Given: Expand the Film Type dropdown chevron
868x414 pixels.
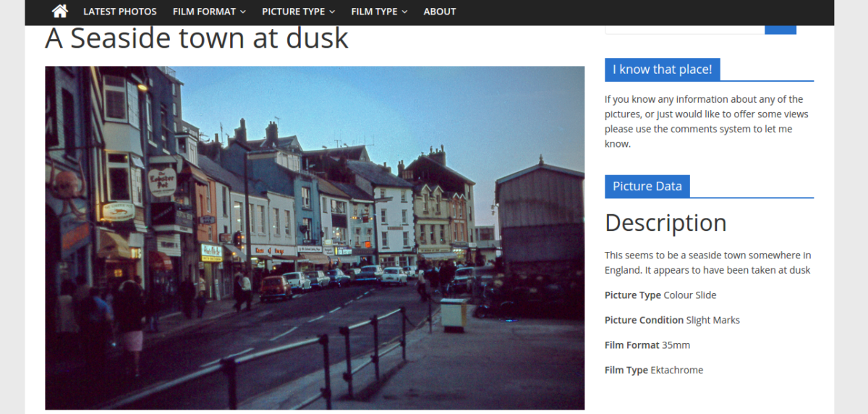Looking at the screenshot, I should point(404,12).
